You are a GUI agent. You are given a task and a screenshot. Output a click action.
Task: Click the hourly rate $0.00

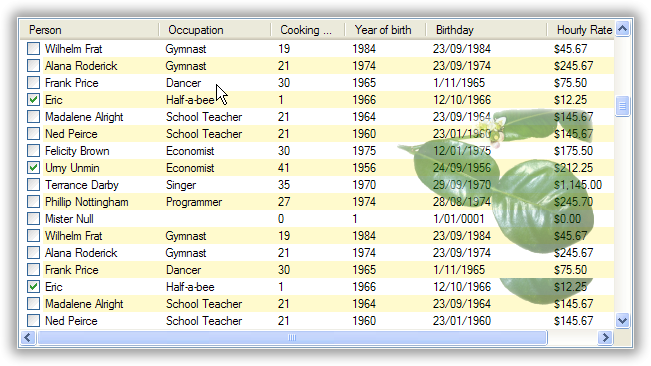567,219
